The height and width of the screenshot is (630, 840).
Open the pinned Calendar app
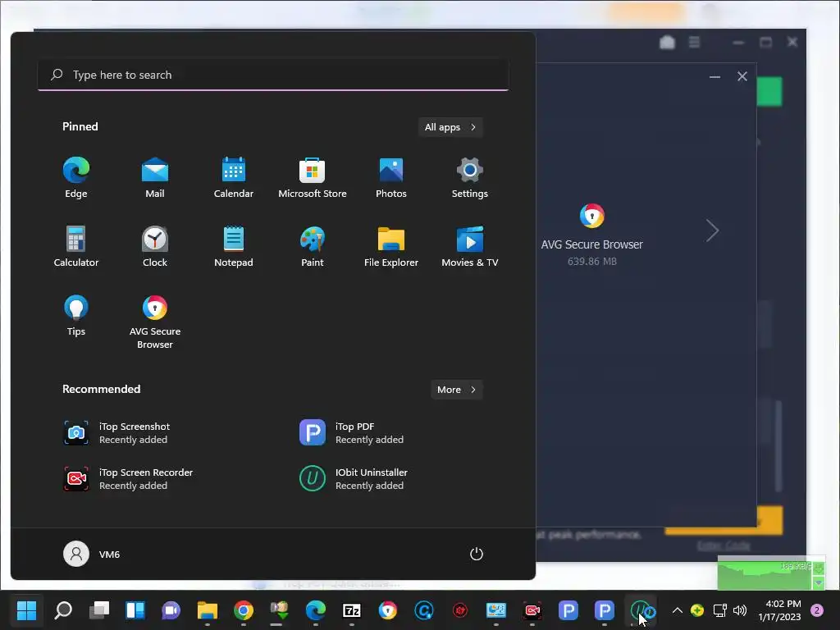234,178
